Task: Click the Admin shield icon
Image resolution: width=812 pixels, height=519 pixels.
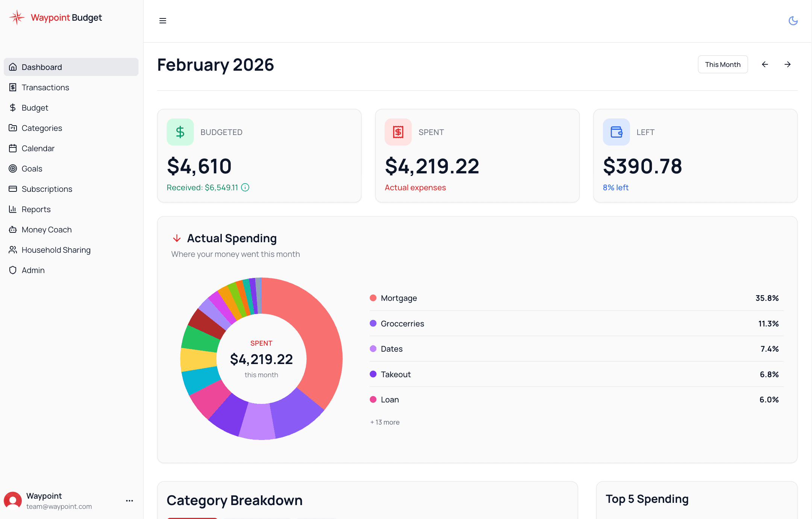Action: coord(13,270)
